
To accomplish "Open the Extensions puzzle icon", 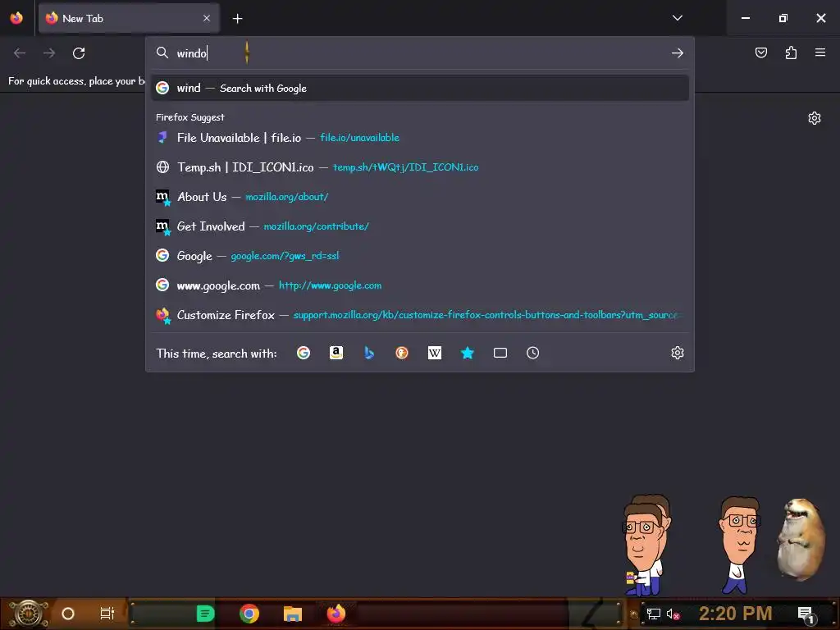I will coord(791,52).
